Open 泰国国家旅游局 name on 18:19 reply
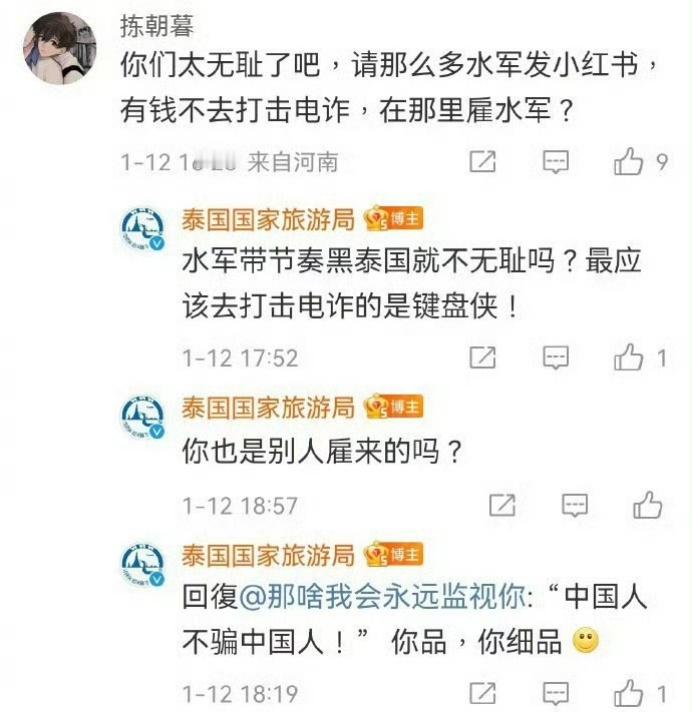 (x=268, y=555)
